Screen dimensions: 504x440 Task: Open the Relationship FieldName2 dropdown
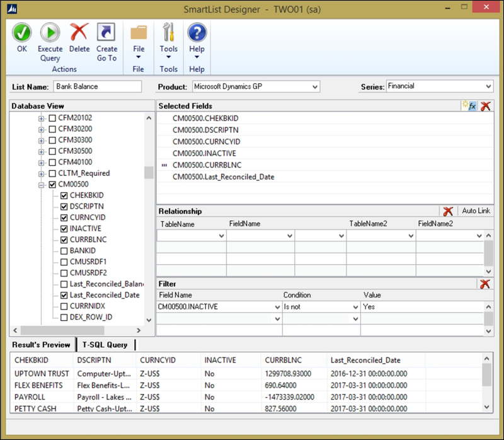coord(479,236)
